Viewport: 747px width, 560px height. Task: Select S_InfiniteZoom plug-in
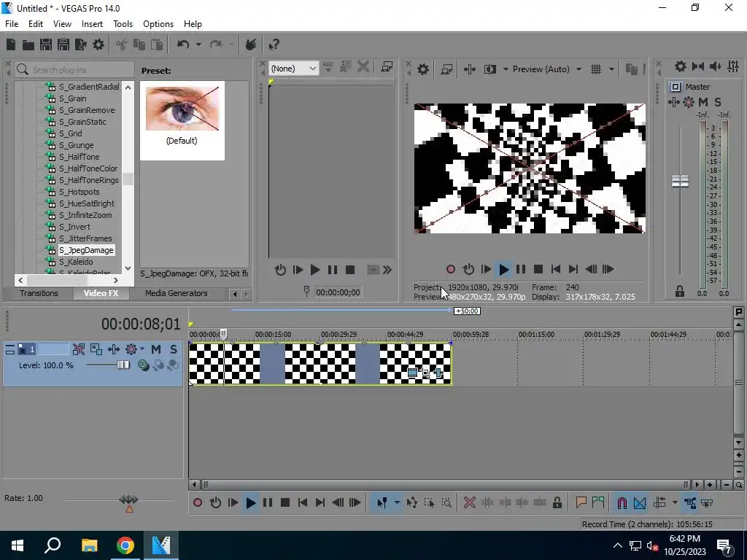[x=85, y=215]
